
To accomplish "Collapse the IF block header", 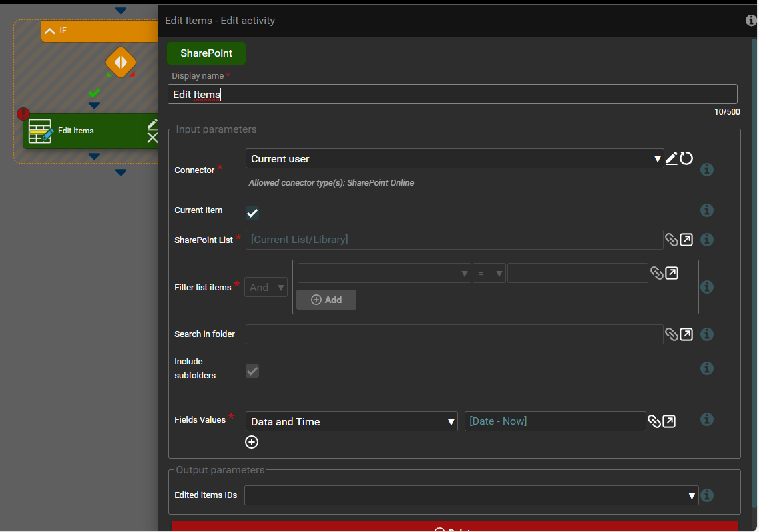I will click(x=50, y=31).
